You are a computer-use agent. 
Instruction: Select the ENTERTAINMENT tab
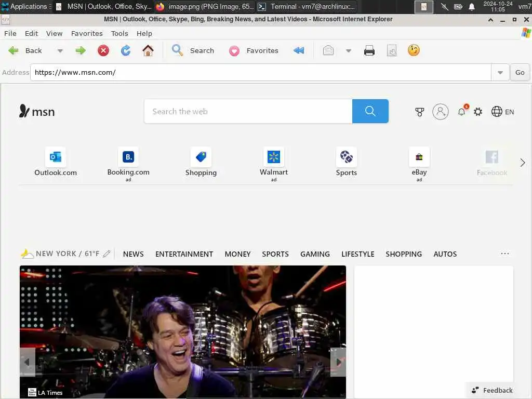[184, 254]
